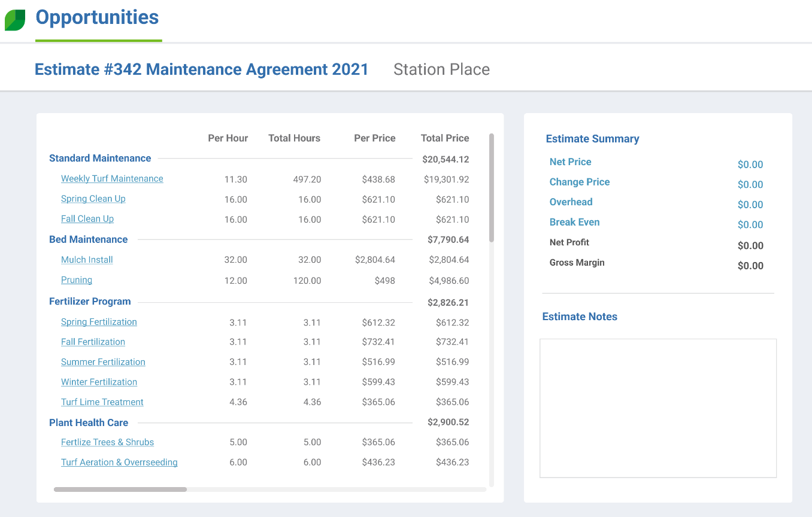Open the Mulch Install line item
Screen dimensions: 812x517
click(87, 260)
